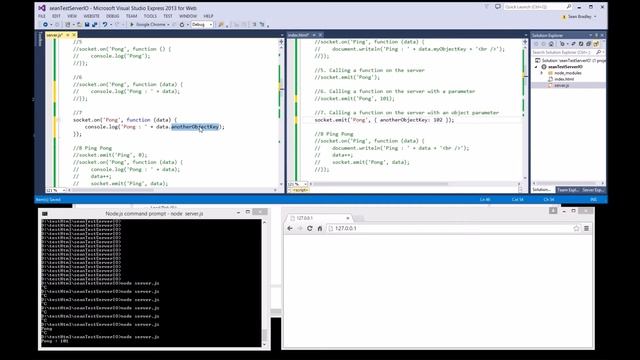Click the command prompt vertical scrollbar thumb
Screen dimensions: 640x360
[x=264, y=335]
